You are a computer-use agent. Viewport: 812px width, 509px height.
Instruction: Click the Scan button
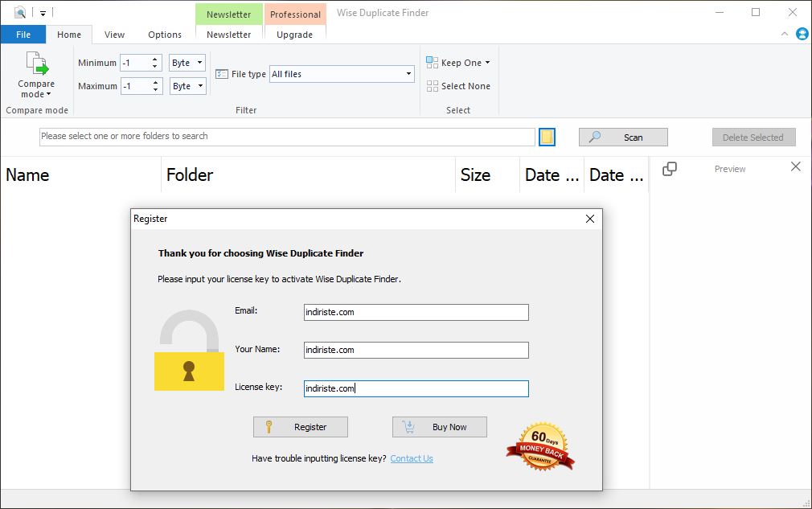624,138
